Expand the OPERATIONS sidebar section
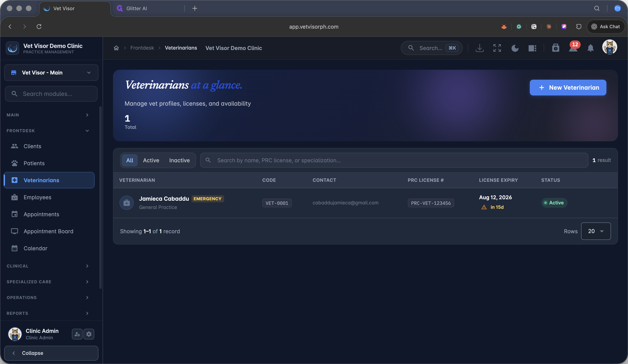 click(48, 298)
